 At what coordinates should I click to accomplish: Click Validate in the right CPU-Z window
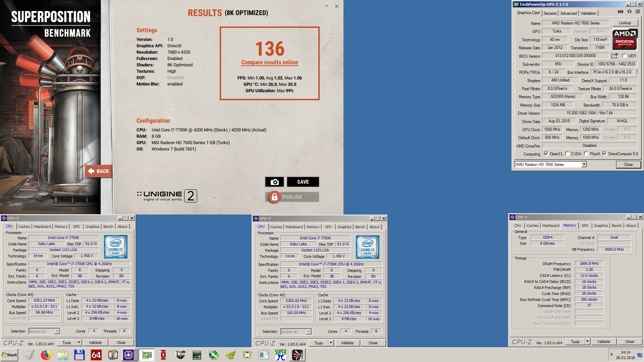point(604,342)
